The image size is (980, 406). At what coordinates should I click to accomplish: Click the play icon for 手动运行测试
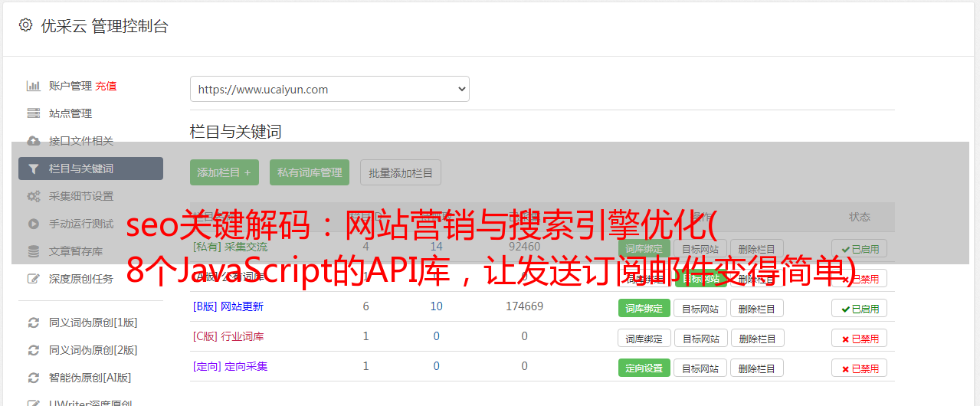click(34, 224)
